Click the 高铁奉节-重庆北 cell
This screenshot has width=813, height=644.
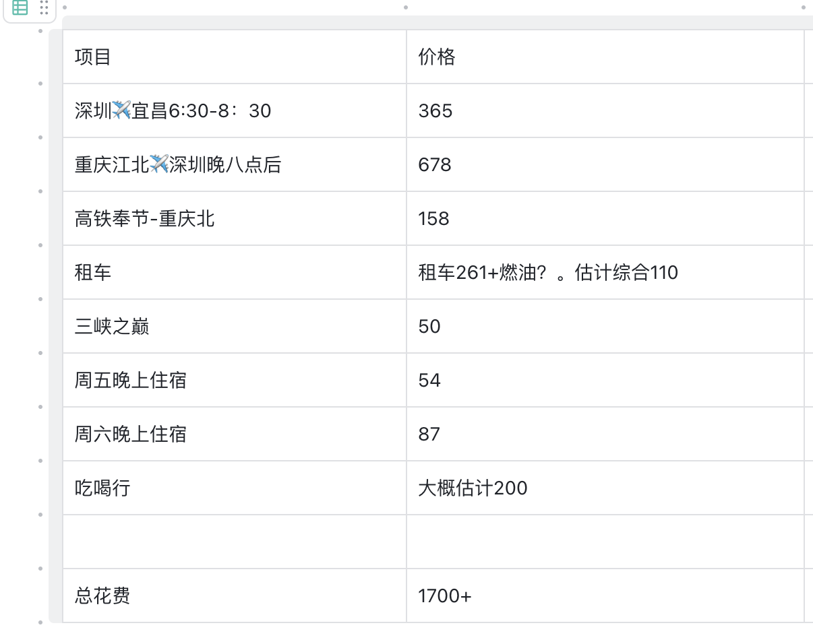tap(234, 218)
